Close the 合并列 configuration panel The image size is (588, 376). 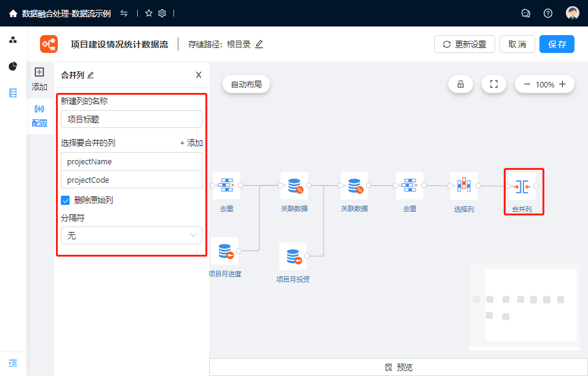pos(198,75)
